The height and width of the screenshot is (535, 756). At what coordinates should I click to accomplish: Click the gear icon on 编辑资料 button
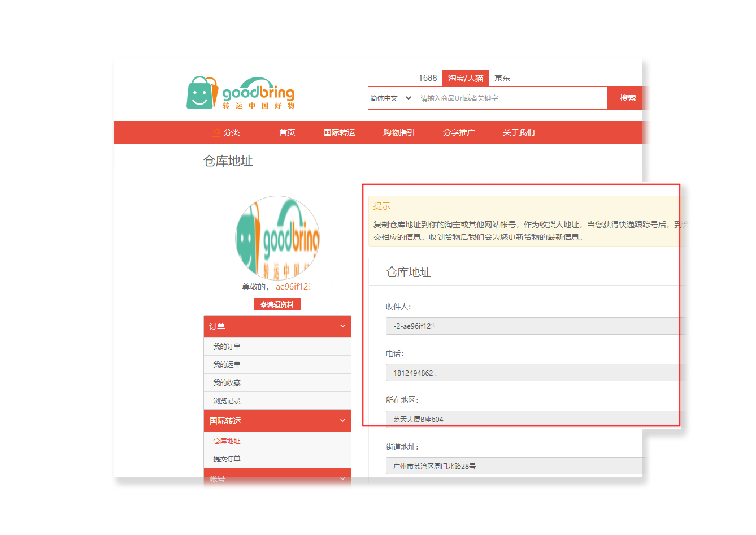coord(263,304)
